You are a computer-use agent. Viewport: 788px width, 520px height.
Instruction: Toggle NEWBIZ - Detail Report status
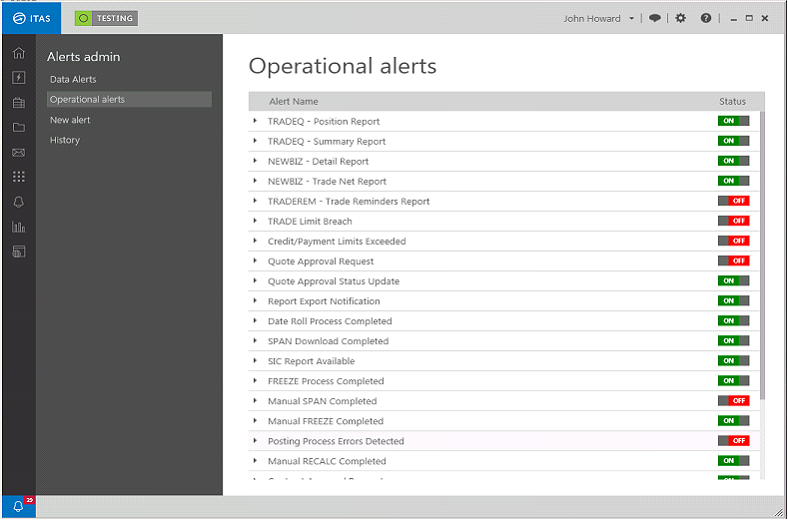pos(733,161)
